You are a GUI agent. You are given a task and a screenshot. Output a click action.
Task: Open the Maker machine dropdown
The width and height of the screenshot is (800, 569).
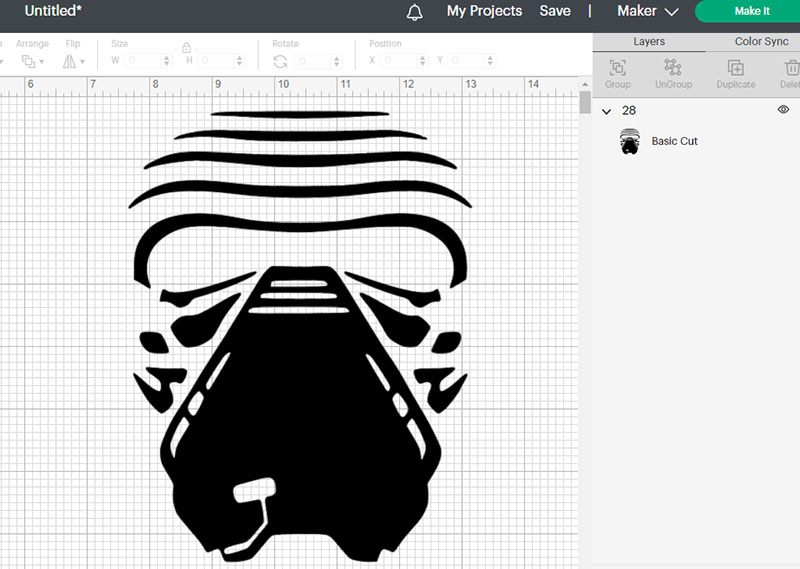(647, 11)
